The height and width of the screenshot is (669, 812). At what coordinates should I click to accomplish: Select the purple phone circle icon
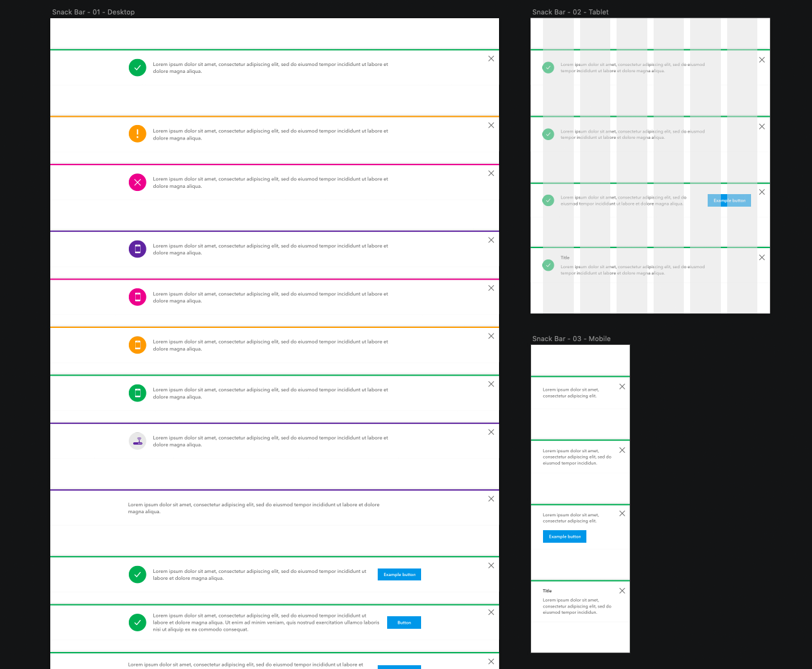138,249
